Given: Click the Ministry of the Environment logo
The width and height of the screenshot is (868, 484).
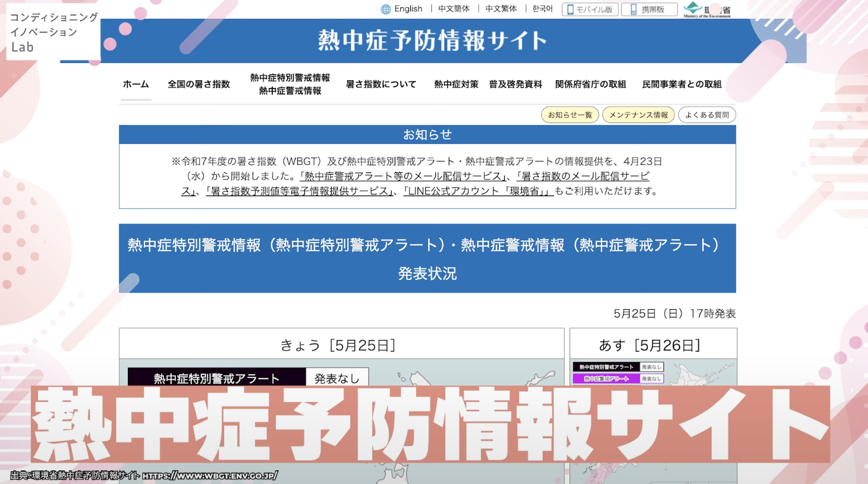Looking at the screenshot, I should click(707, 10).
